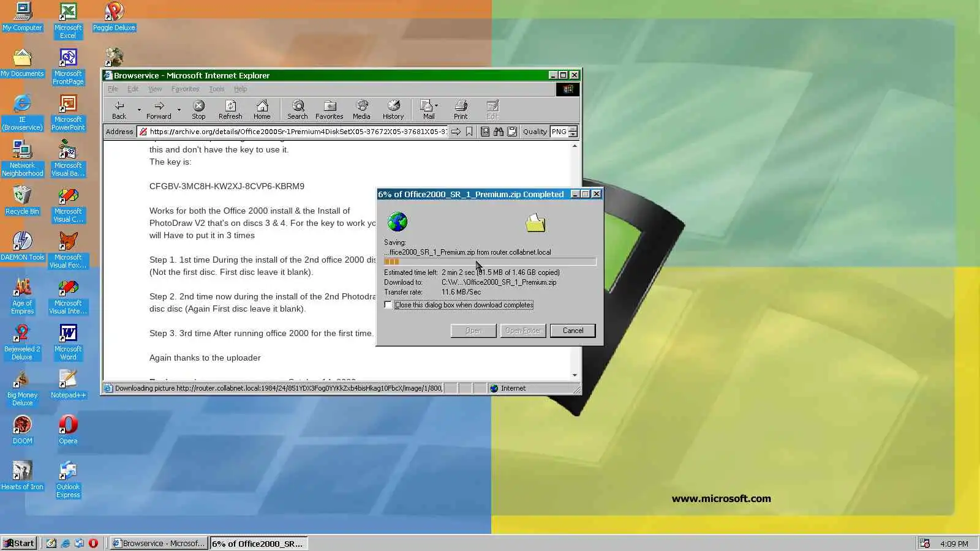Viewport: 980px width, 551px height.
Task: Cancel the Office2000 zip download
Action: tap(573, 331)
